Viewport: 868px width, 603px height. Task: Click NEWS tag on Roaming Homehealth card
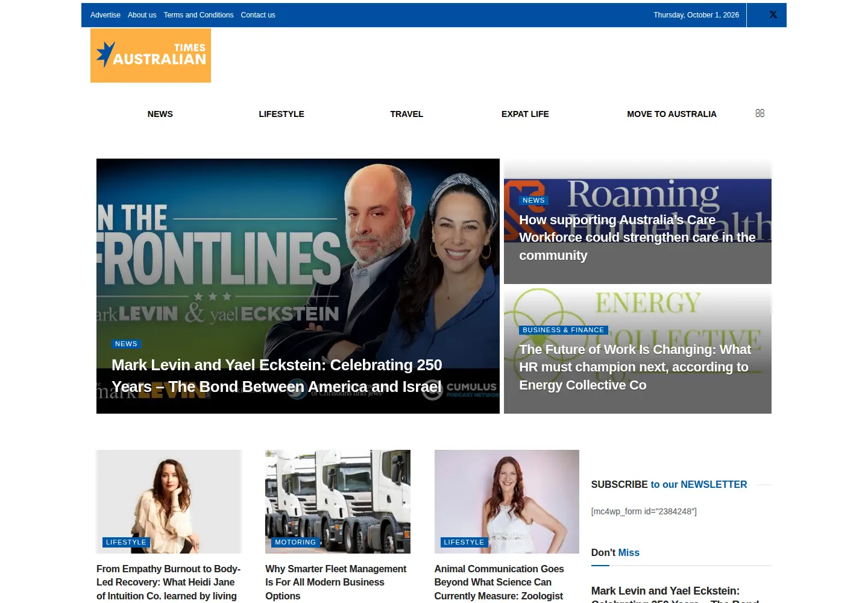tap(533, 200)
